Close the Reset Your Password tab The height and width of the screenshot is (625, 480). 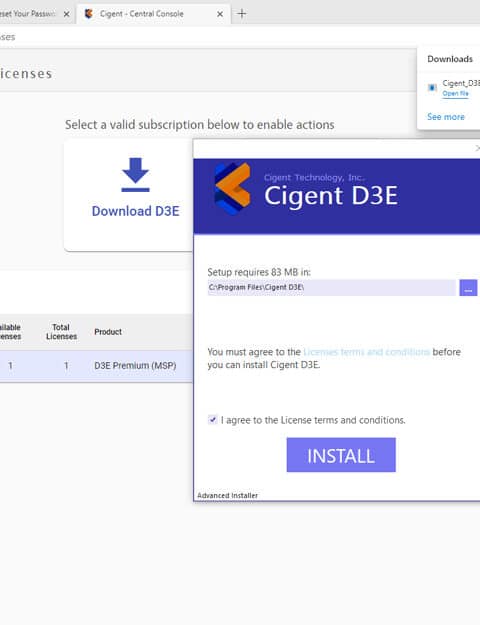click(x=66, y=14)
